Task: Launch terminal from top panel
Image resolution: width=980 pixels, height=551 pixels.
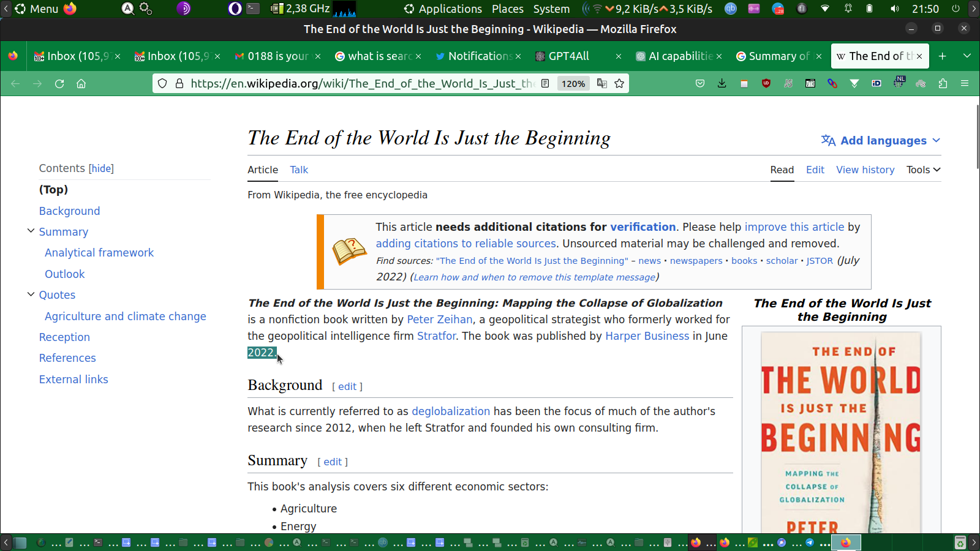Action: (x=253, y=9)
